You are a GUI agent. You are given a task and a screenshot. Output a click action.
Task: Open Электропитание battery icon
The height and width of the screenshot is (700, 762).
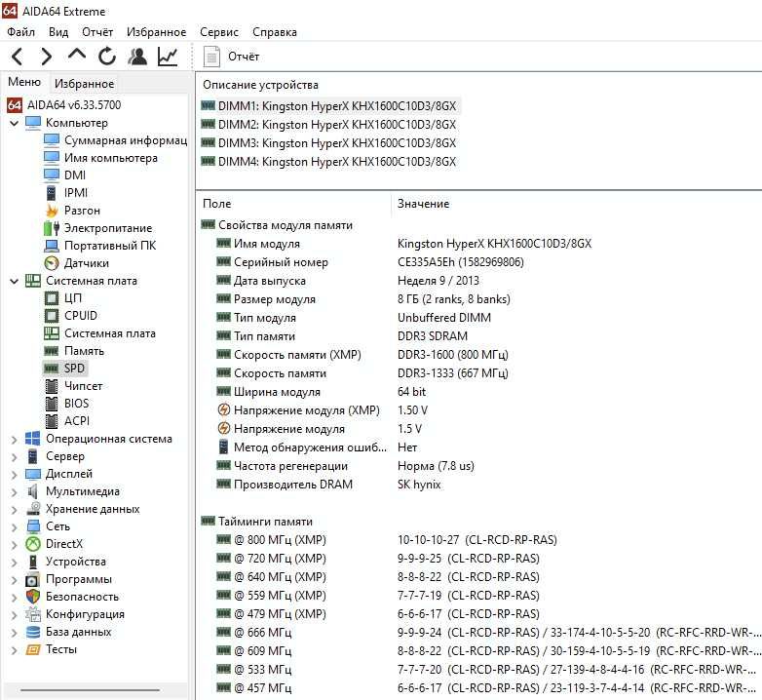click(52, 228)
